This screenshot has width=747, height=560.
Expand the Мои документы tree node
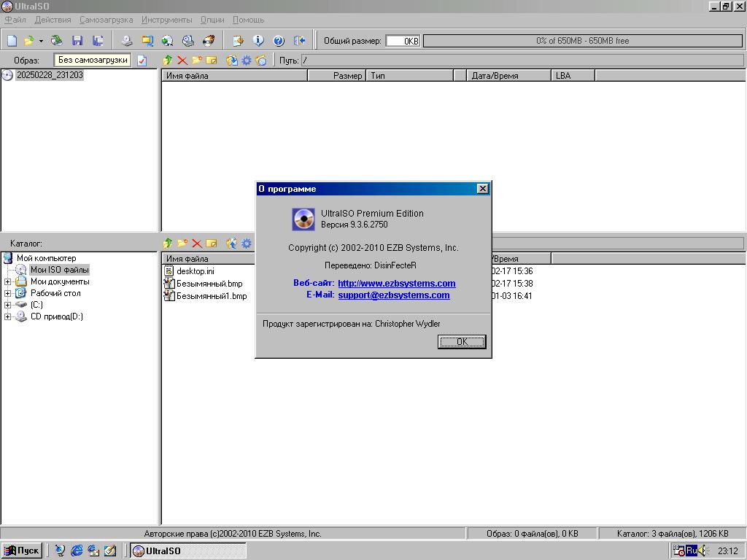[x=7, y=281]
